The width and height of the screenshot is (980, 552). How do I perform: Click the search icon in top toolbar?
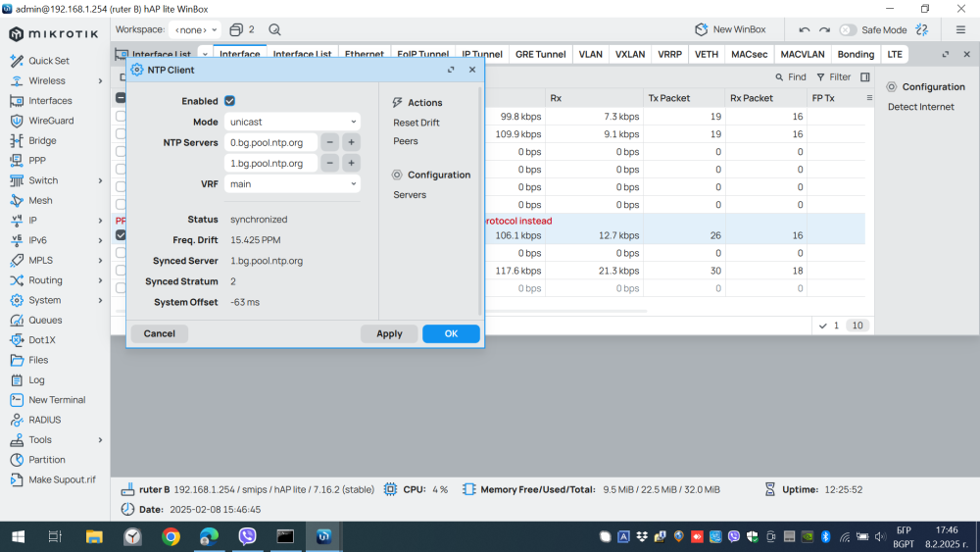click(x=274, y=29)
